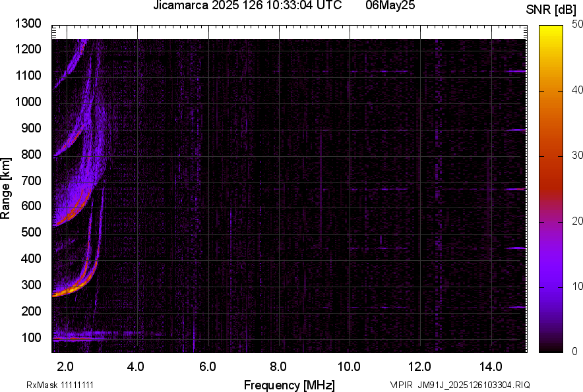The height and width of the screenshot is (392, 583).
Task: Select the Range [km] axis label
Action: point(6,189)
